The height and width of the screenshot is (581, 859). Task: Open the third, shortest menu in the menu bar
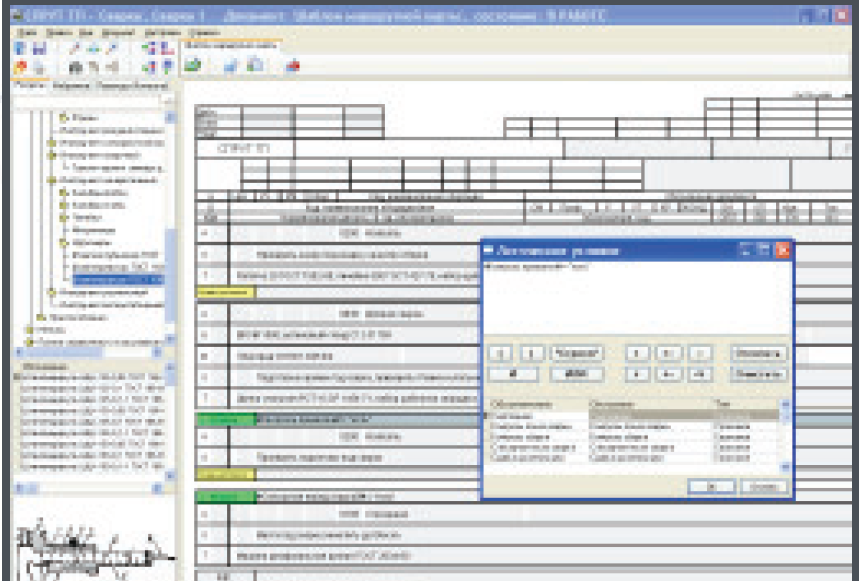tap(85, 33)
